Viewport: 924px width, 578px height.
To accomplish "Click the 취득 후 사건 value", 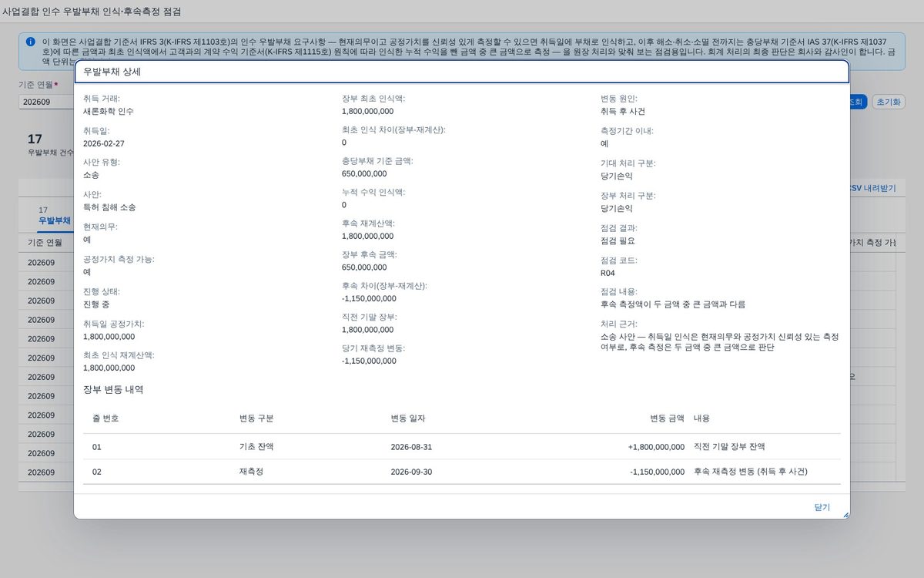I will 623,111.
